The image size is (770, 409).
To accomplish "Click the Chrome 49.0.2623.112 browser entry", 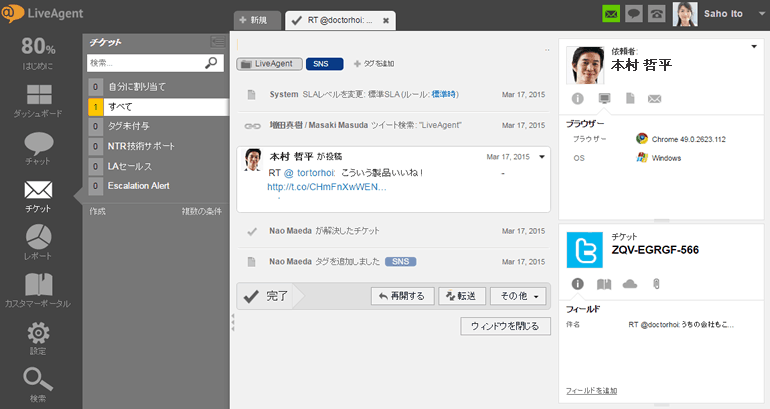I will (x=681, y=139).
